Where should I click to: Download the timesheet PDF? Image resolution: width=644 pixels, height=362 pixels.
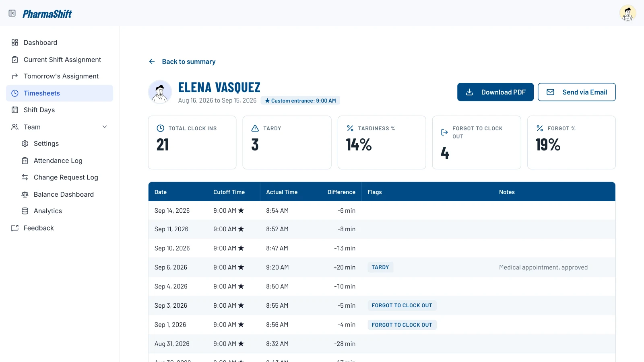[495, 92]
